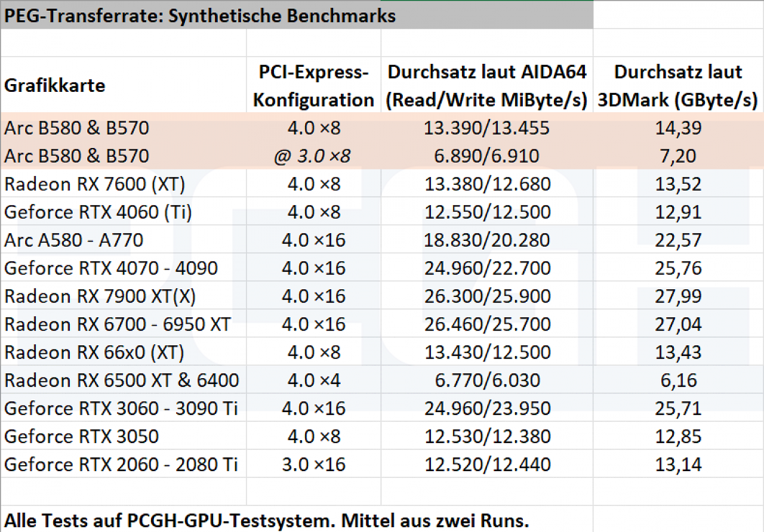Select the 'Radeon RX 6700 - 6950 XT' cell
The width and height of the screenshot is (764, 532).
pos(124,323)
